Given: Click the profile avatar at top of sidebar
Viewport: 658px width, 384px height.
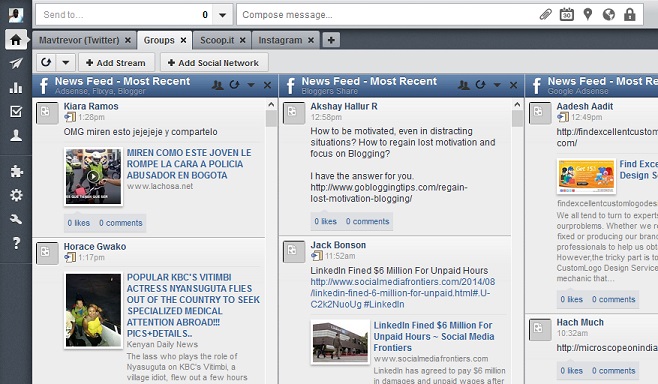Looking at the screenshot, I should tap(16, 15).
